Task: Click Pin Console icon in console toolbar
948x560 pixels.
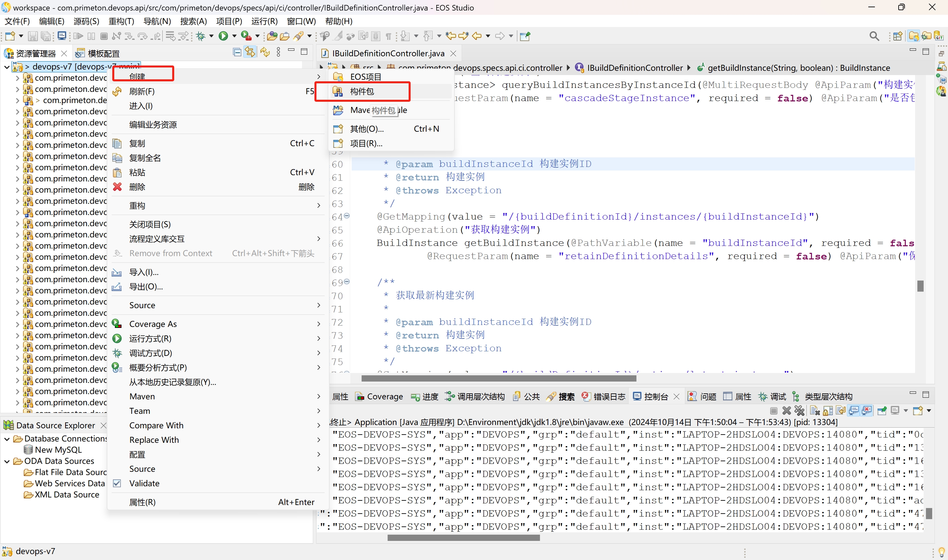Action: 882,411
